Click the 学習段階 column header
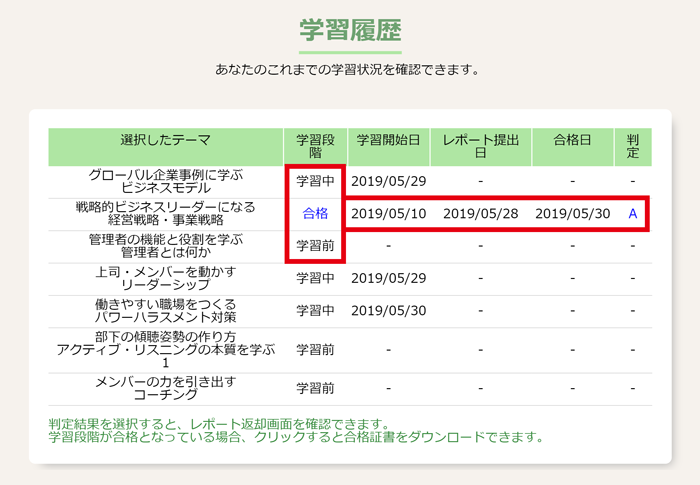700x485 pixels. [315, 146]
